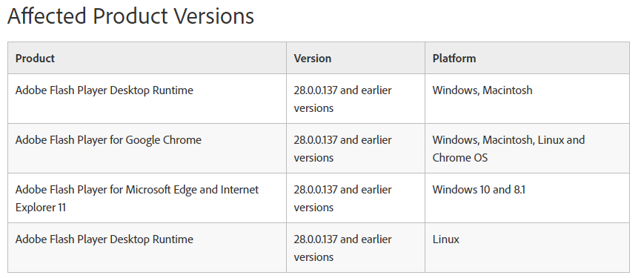Image resolution: width=644 pixels, height=278 pixels.
Task: Click the Windows 10 and 8.1 platform cell
Action: coord(527,198)
